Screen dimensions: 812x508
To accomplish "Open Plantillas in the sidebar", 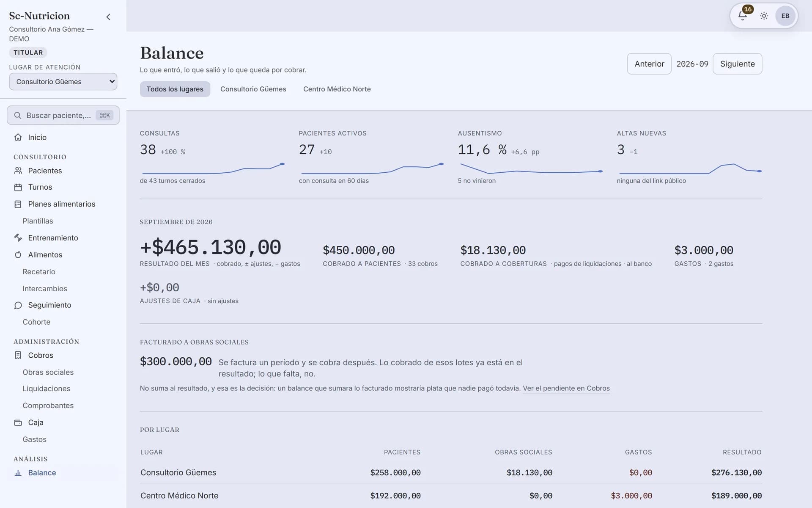I will (38, 221).
